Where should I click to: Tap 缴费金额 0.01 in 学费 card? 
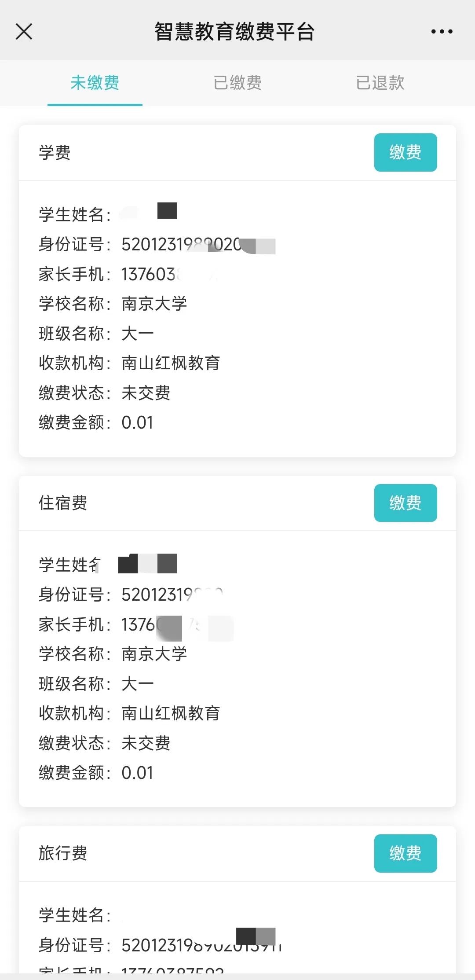[96, 422]
